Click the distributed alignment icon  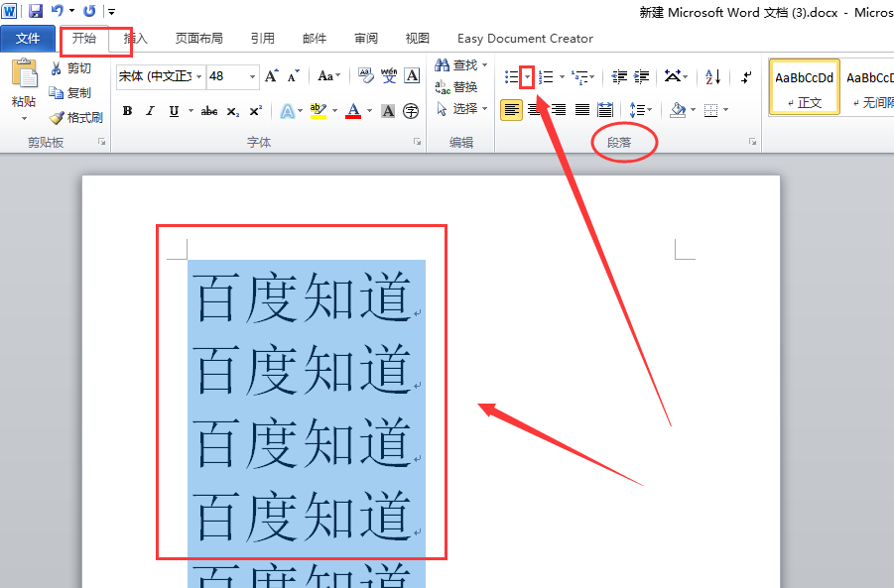tap(605, 109)
